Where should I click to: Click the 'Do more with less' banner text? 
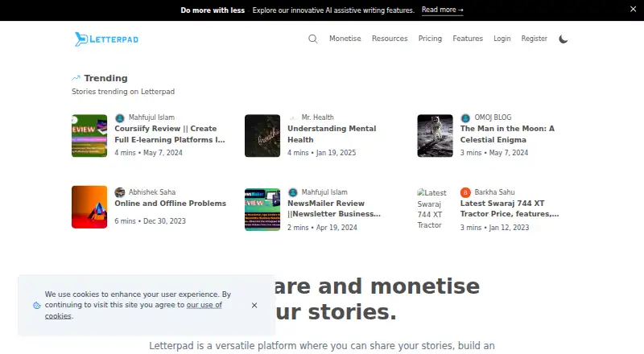tap(213, 10)
